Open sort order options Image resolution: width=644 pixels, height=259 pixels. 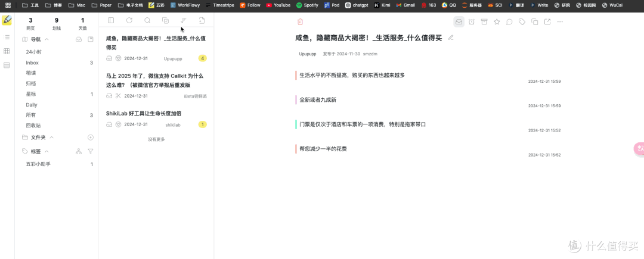point(184,20)
